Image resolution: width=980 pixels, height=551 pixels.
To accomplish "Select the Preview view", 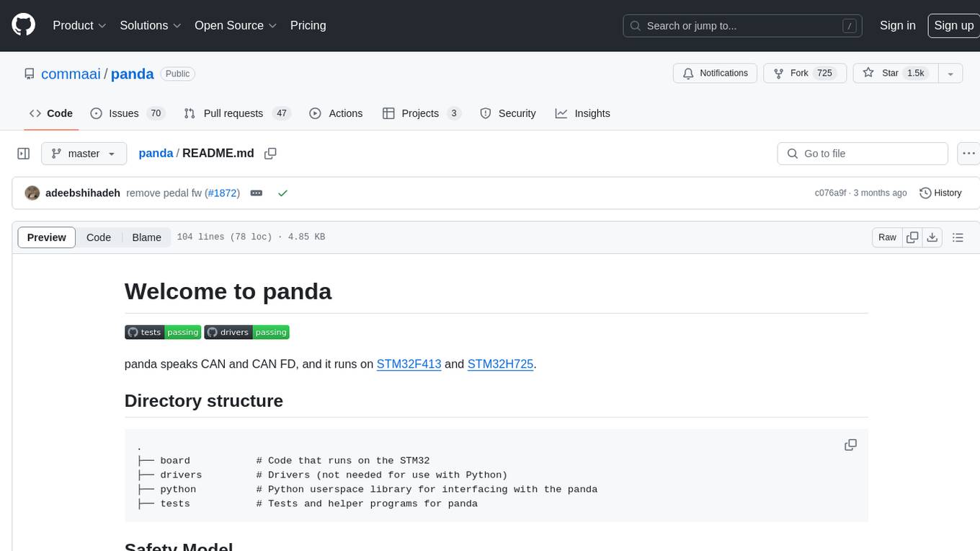I will [x=46, y=237].
